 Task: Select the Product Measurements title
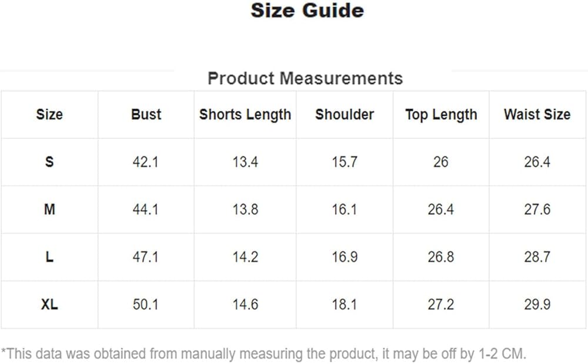[x=305, y=78]
